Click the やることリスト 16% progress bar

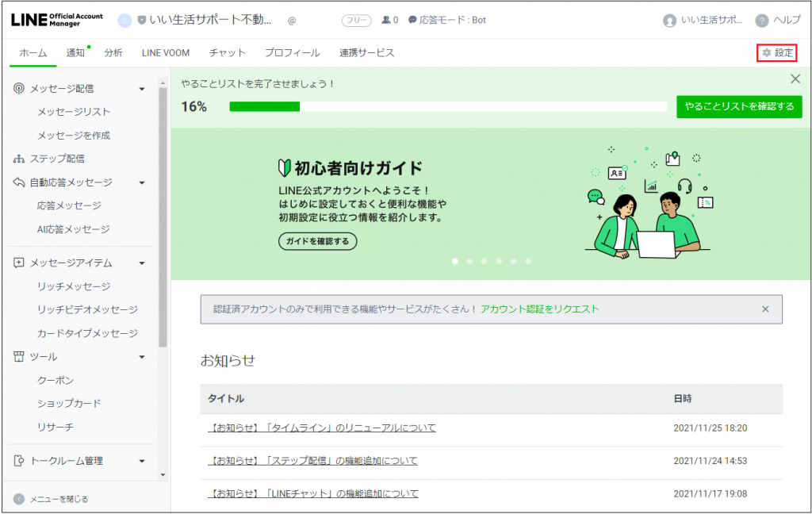pyautogui.click(x=448, y=106)
